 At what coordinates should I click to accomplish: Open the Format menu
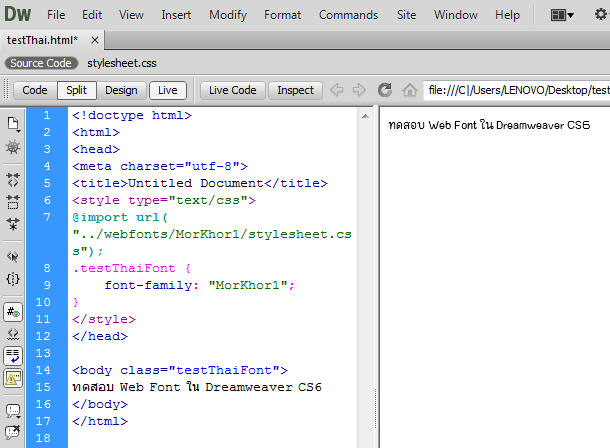282,15
